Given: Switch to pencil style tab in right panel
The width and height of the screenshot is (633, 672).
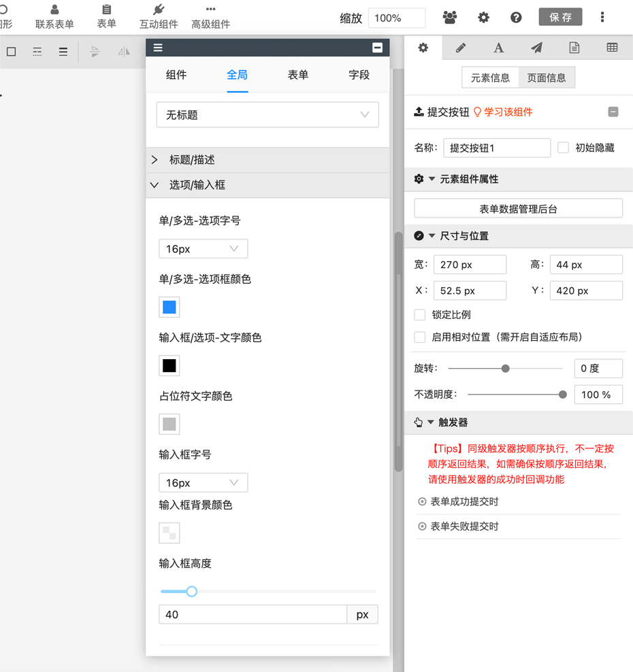Looking at the screenshot, I should click(x=461, y=48).
